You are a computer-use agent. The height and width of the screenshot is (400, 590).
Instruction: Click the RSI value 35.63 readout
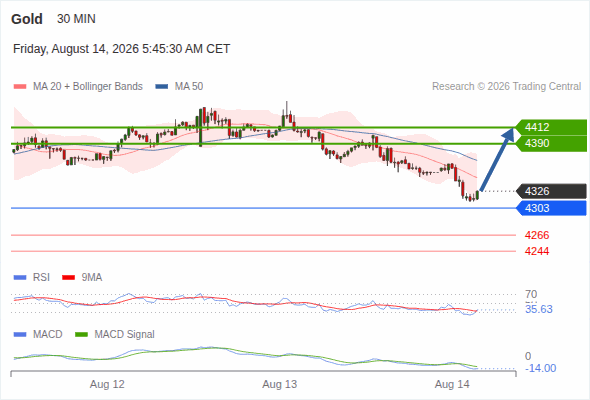click(539, 309)
